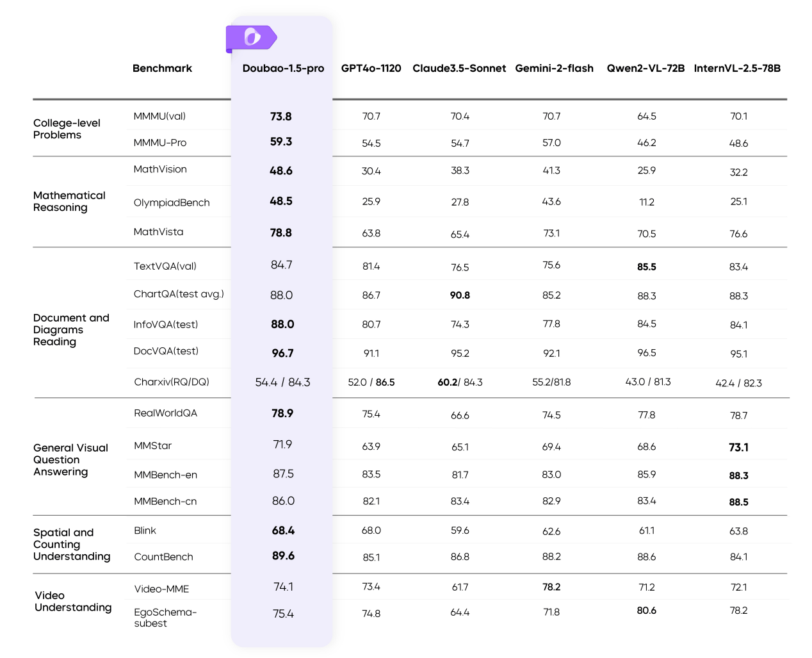Screen dimensions: 812x658
Task: Click the OlympiadBench row label
Action: tap(172, 202)
